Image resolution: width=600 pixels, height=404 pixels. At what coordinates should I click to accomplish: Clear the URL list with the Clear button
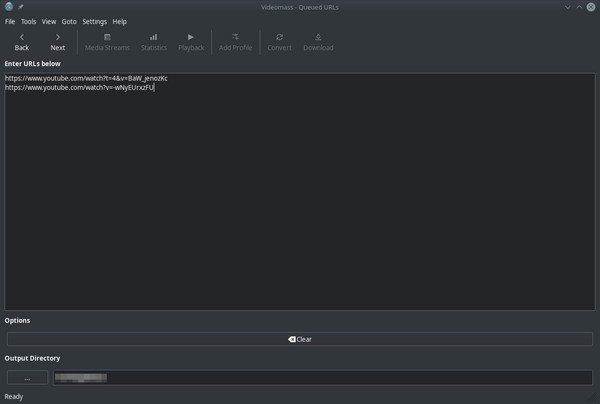coord(299,339)
